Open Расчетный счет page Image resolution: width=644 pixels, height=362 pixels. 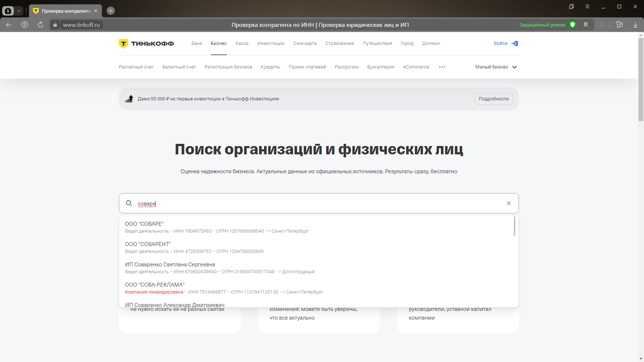pos(136,67)
